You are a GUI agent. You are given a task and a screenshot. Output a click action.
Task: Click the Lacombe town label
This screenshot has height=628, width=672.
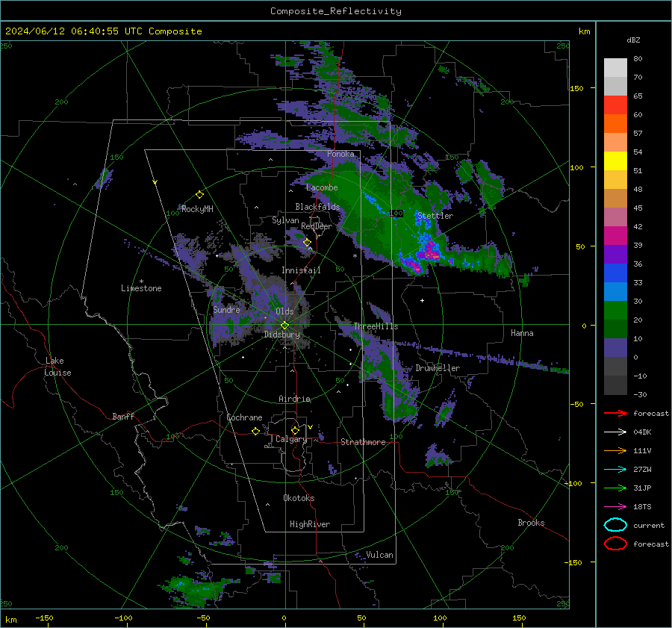(x=322, y=187)
